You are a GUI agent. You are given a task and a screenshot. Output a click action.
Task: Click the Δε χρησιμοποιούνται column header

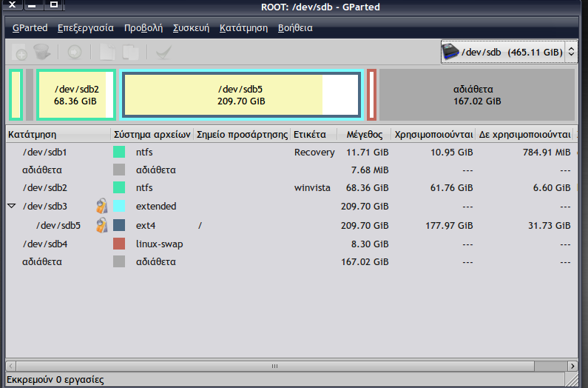[x=524, y=134]
